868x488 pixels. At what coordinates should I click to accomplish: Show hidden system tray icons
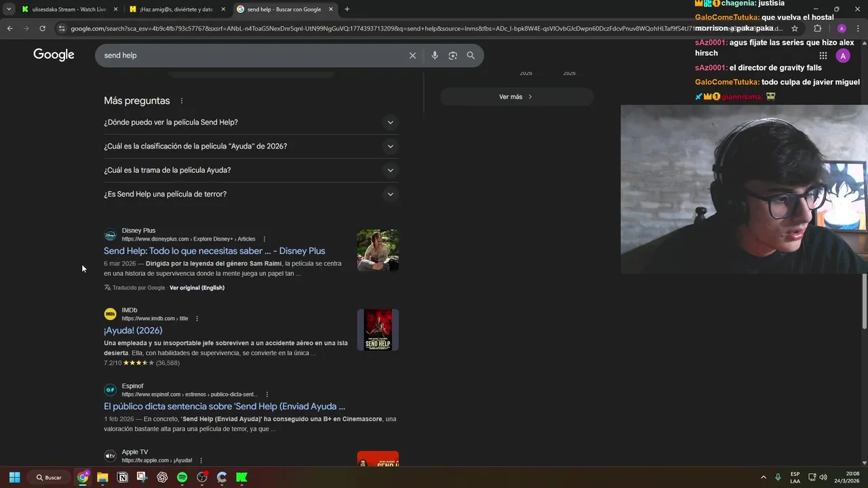click(763, 478)
